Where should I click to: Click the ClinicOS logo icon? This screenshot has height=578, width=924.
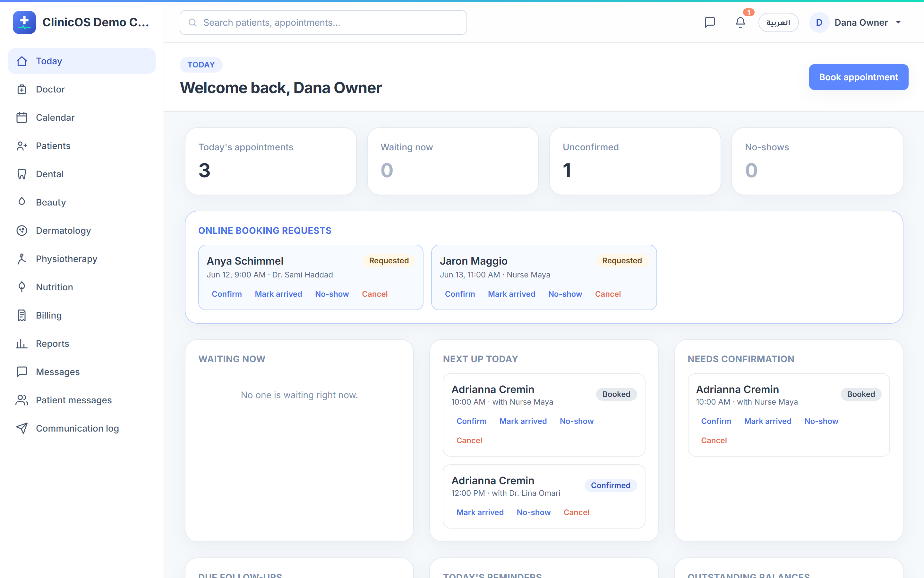point(24,22)
